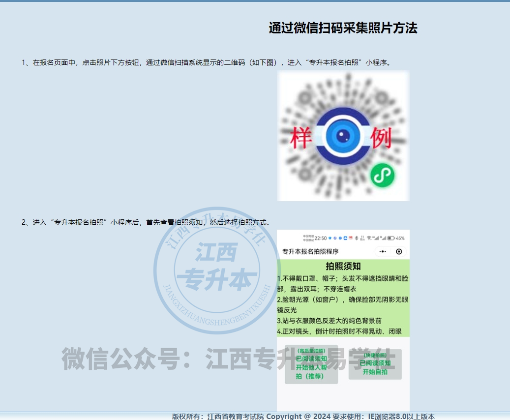Click the 拍照须知 heading in phone screenshot
This screenshot has height=420, width=510.
click(343, 266)
